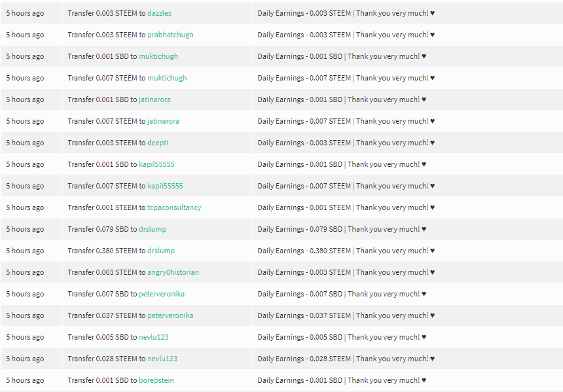The width and height of the screenshot is (563, 392).
Task: Select '5 hours ago' in deepti row
Action: [25, 143]
